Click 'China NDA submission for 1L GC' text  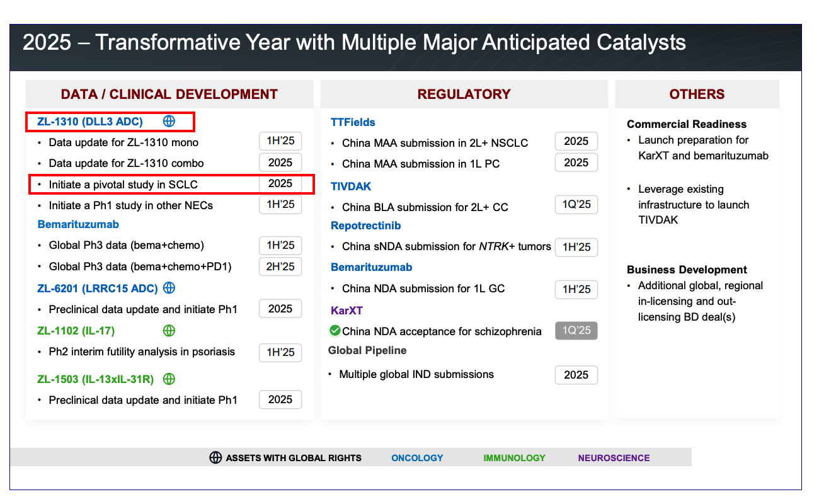tap(423, 289)
